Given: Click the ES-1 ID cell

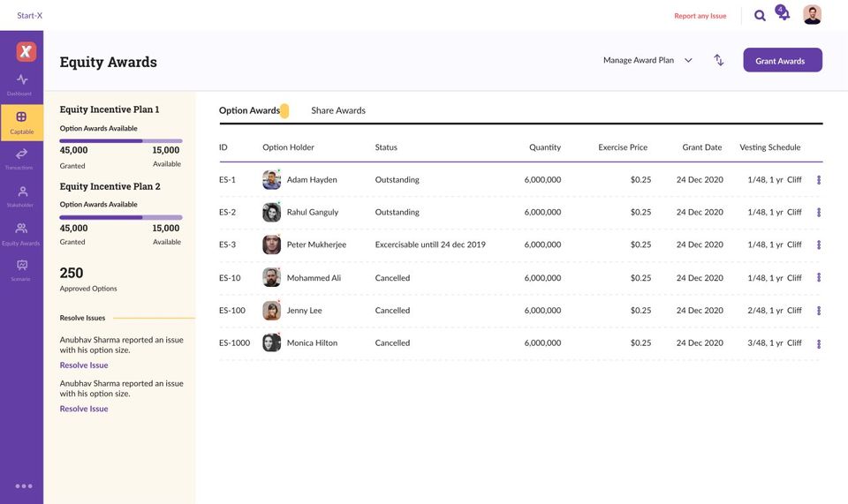Looking at the screenshot, I should [x=227, y=179].
